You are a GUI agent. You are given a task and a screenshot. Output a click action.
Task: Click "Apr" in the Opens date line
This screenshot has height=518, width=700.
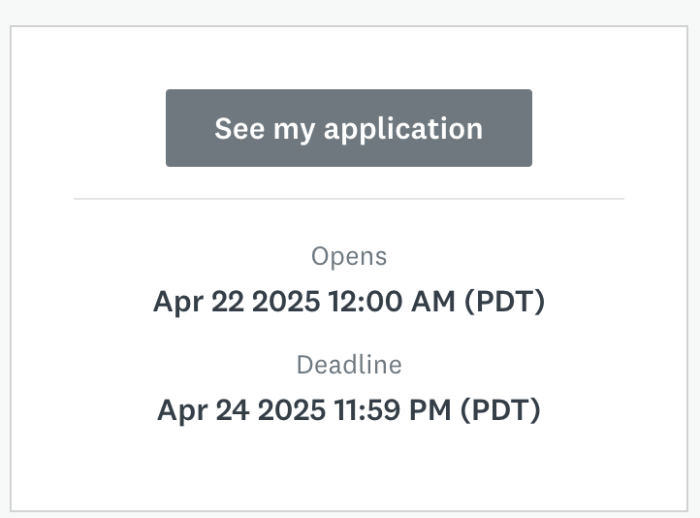tap(176, 302)
